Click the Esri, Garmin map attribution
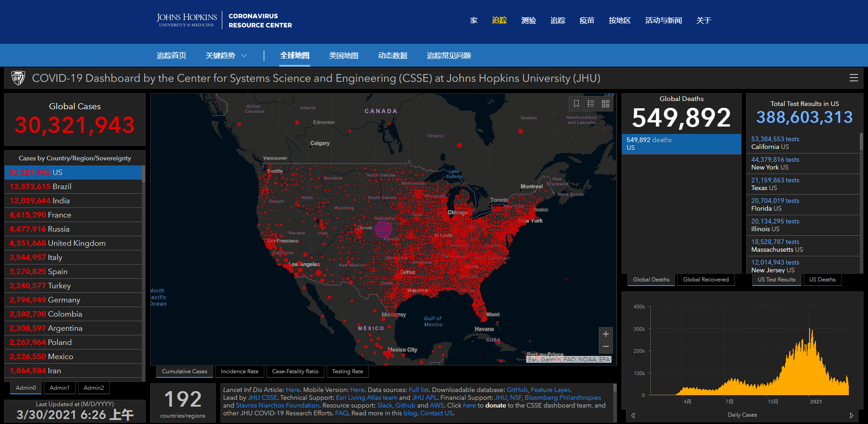This screenshot has height=424, width=868. point(569,360)
